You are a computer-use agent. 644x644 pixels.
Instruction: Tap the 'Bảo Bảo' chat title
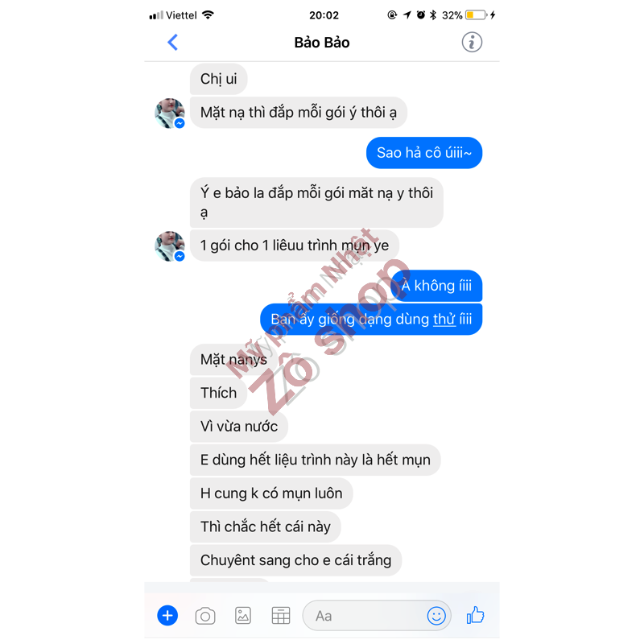(321, 43)
